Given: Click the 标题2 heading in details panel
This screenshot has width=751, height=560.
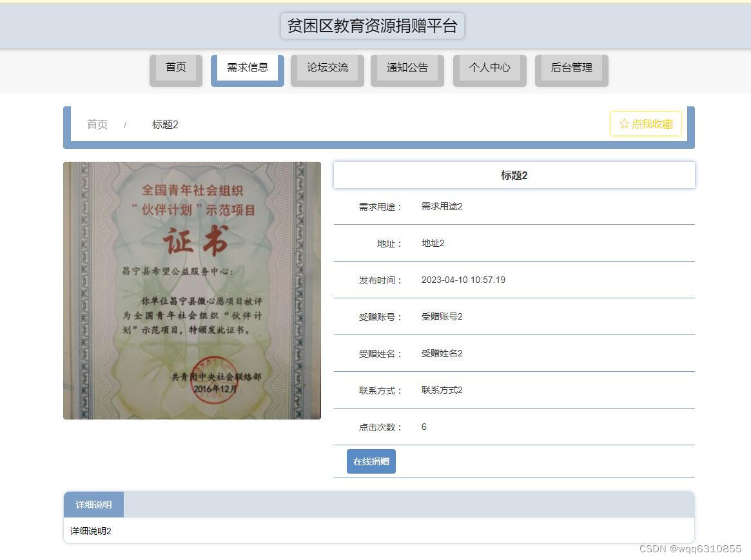Looking at the screenshot, I should click(x=514, y=175).
